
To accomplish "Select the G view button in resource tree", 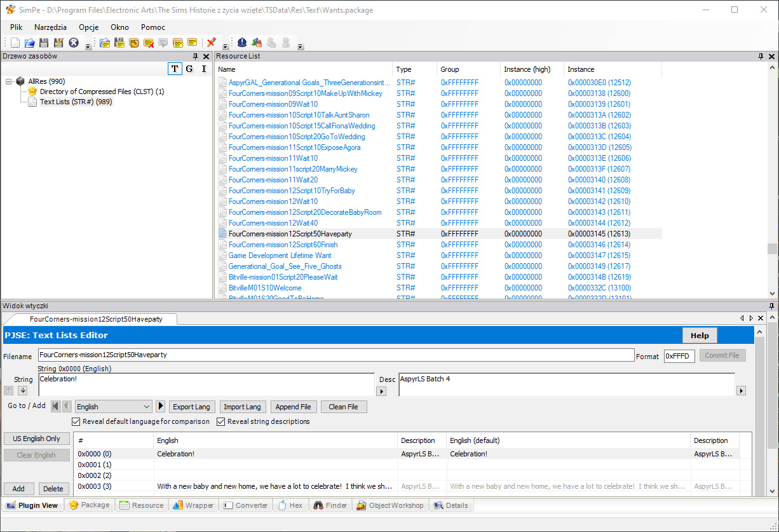I will (x=189, y=69).
